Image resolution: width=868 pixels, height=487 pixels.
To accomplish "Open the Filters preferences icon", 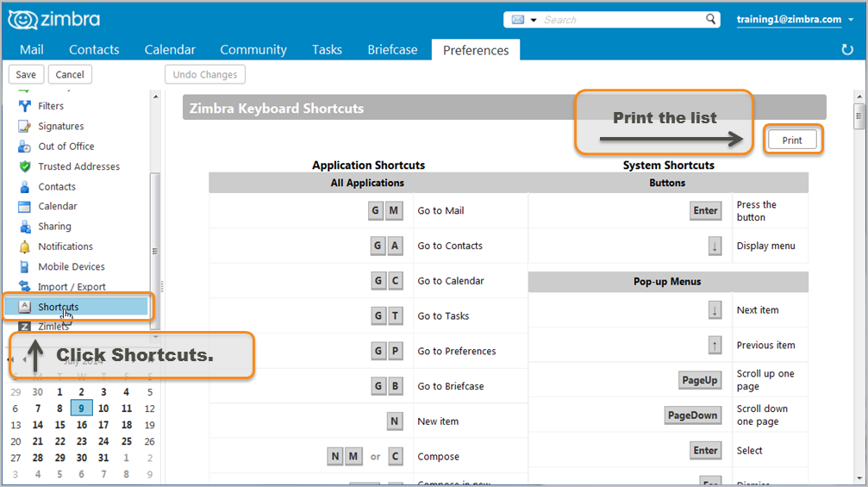I will click(24, 106).
